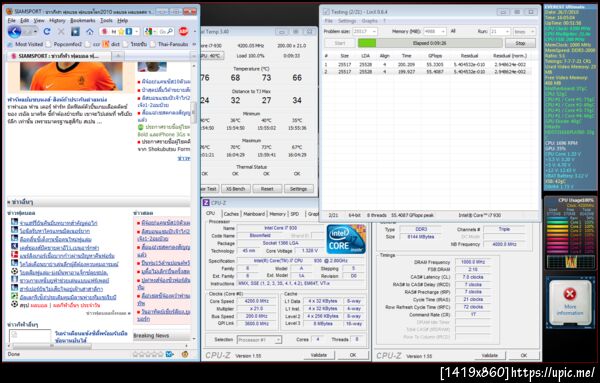Click the Firefox status bar addon icon

(185, 354)
